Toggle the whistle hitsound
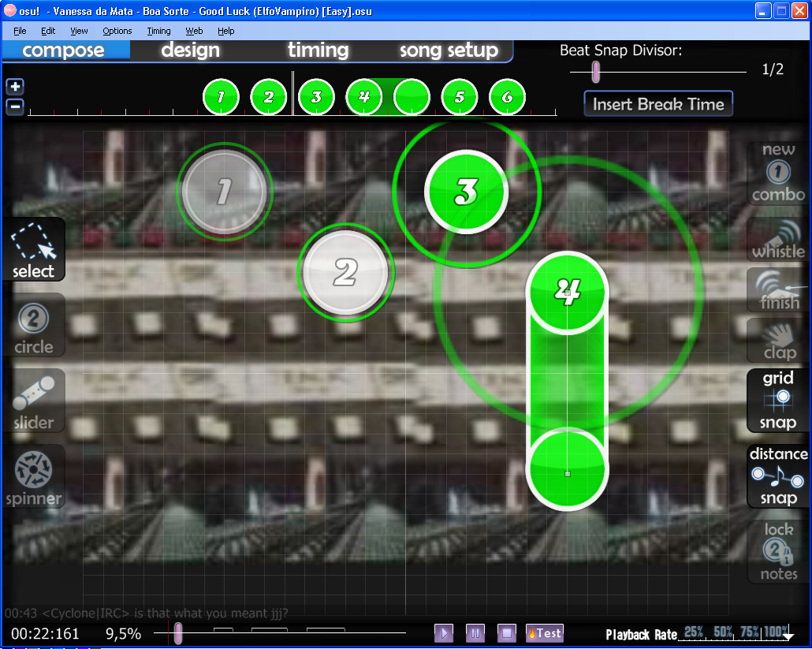Screen dimensions: 812x649 778,239
